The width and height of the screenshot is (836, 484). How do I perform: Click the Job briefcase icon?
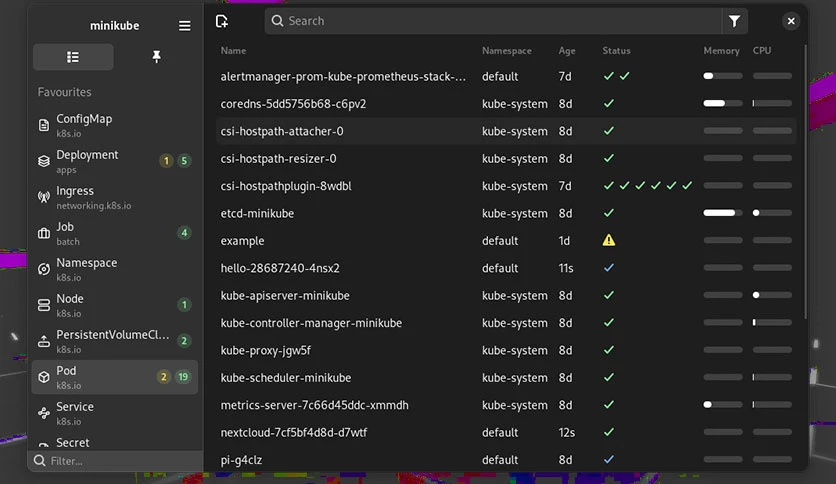[x=44, y=233]
